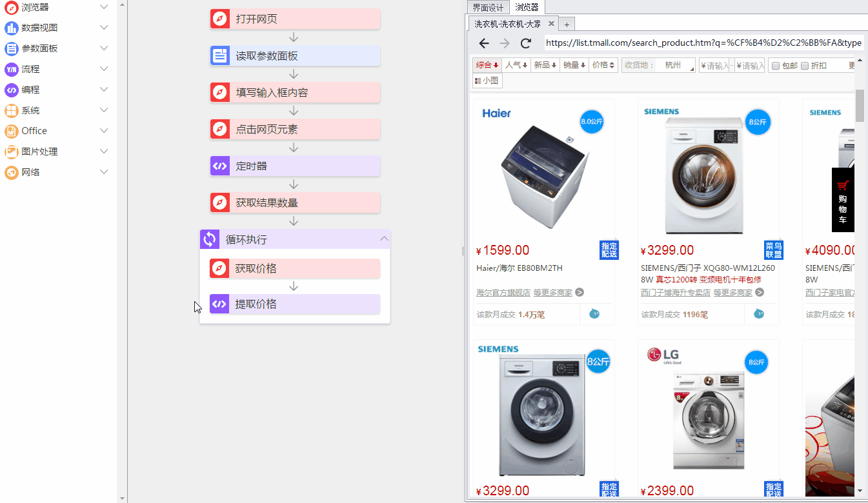Close the 洗衣机 browser tab
The image size is (868, 503).
point(551,24)
